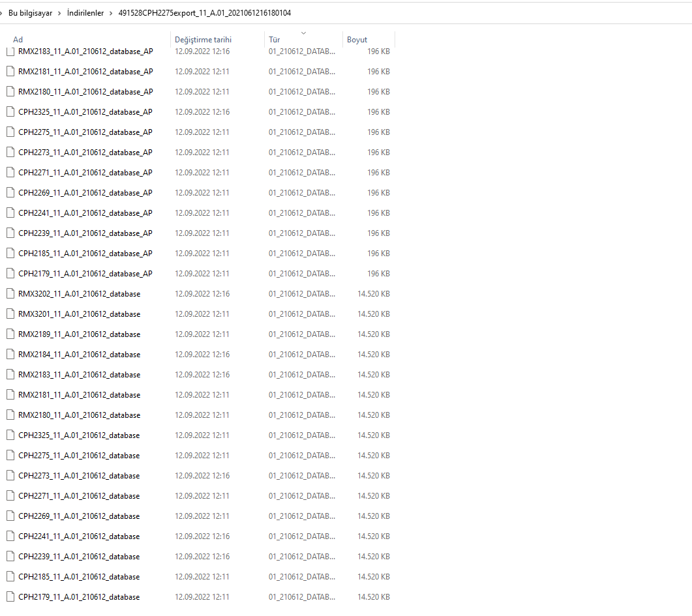Select file name CPH2179_11_A.01_210612_database
Image resolution: width=692 pixels, height=616 pixels.
pyautogui.click(x=79, y=597)
